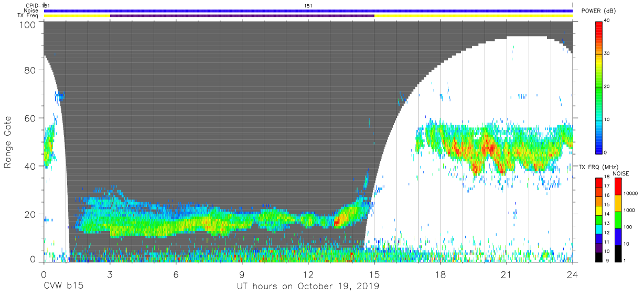Click the '1000' tick on NOISE scale
Screen dimensions: 644x297
point(629,211)
